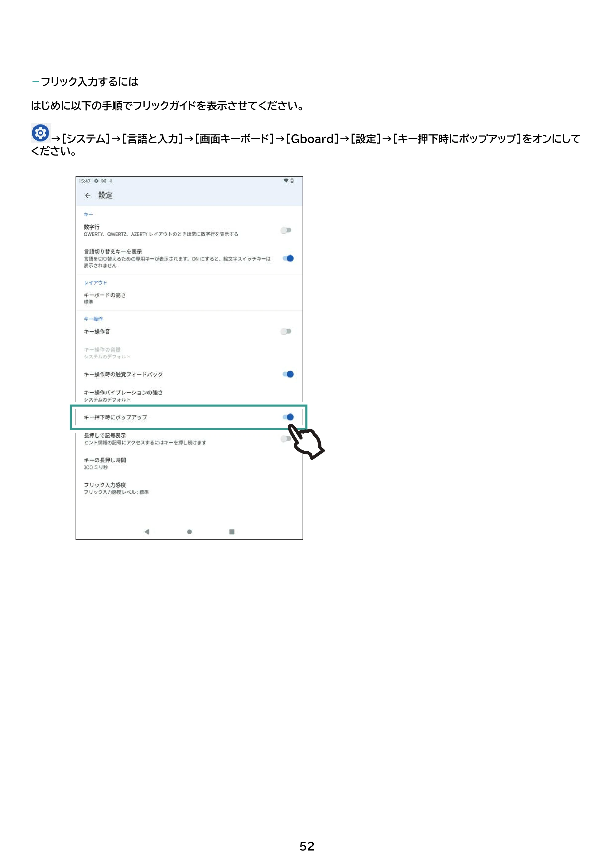Viewport: 614px width, 868px height.
Task: Tap the Wi-Fi status icon
Action: (x=286, y=181)
